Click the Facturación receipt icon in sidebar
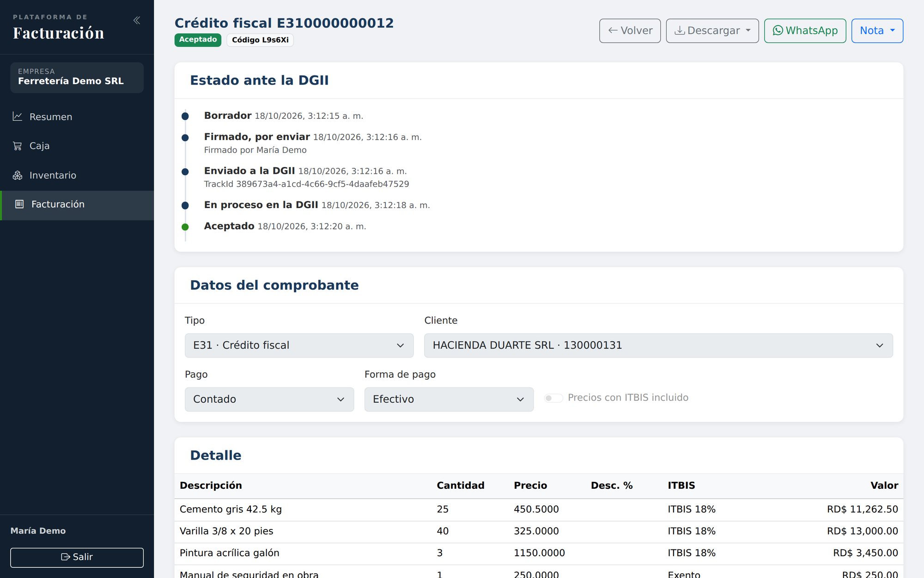The width and height of the screenshot is (924, 578). point(19,204)
